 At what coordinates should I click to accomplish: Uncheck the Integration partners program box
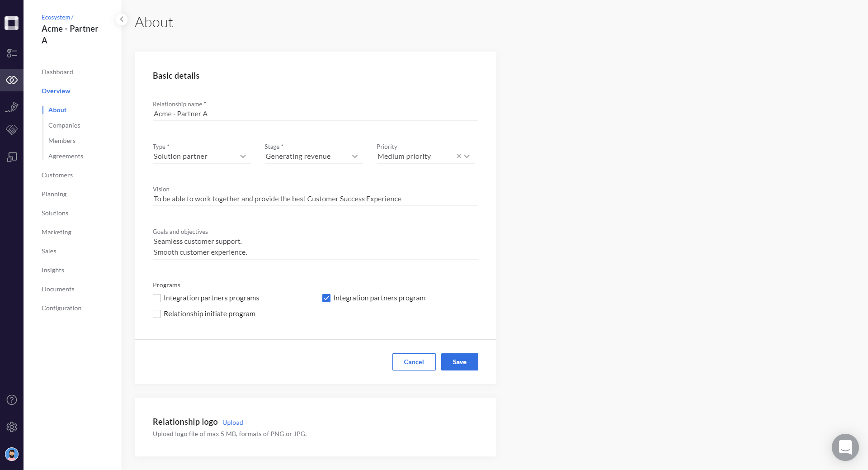tap(326, 298)
